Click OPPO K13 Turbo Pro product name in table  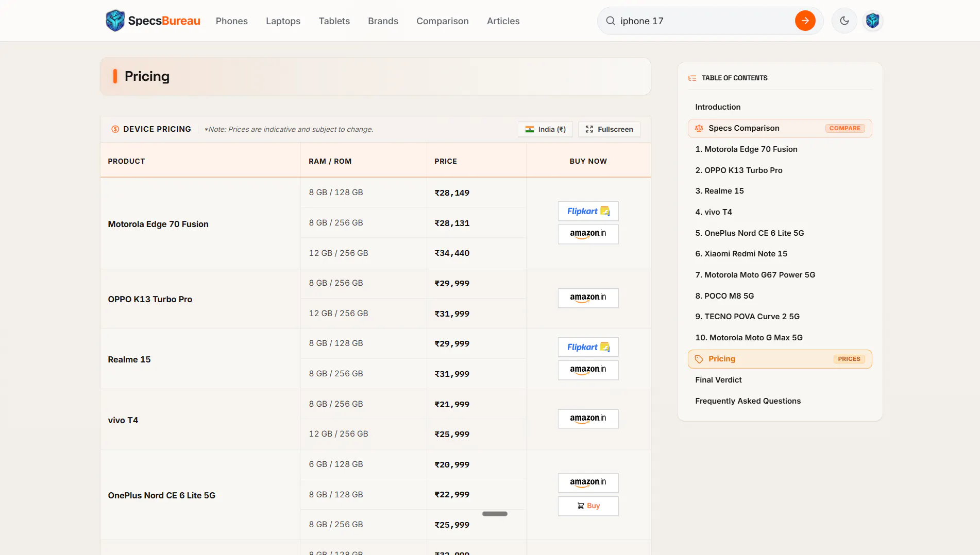click(x=150, y=299)
